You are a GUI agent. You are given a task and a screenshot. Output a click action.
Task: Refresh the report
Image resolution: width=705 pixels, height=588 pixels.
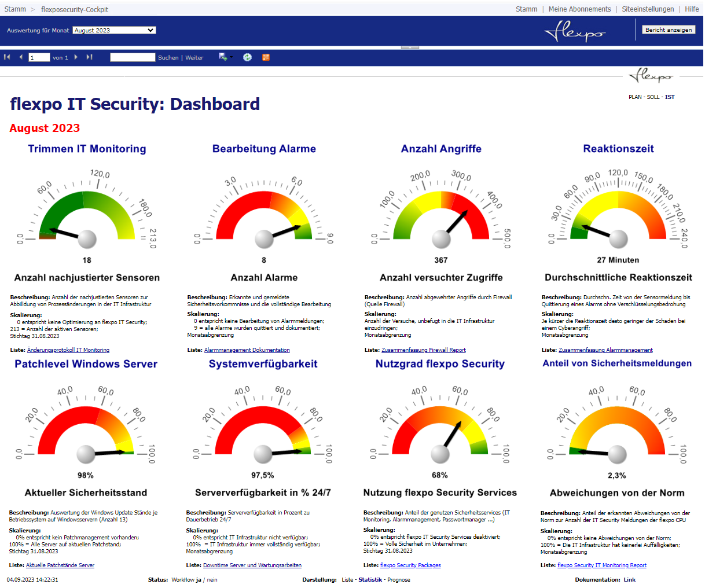[247, 57]
